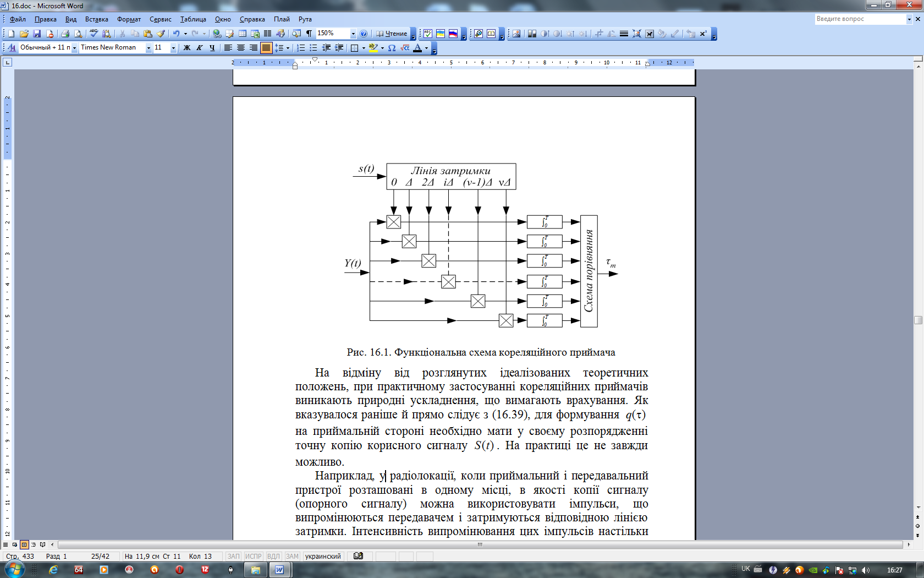Insert a table from toolbar
This screenshot has width=924, height=578.
tap(243, 34)
